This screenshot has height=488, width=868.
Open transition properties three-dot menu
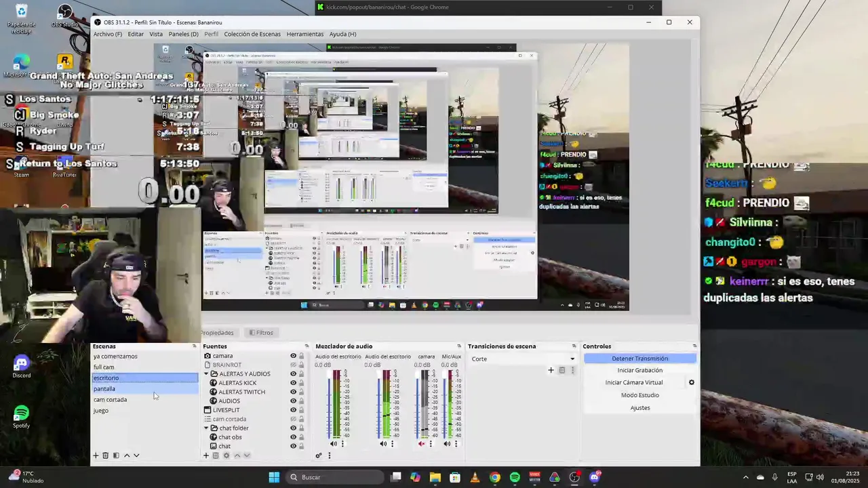pos(572,370)
